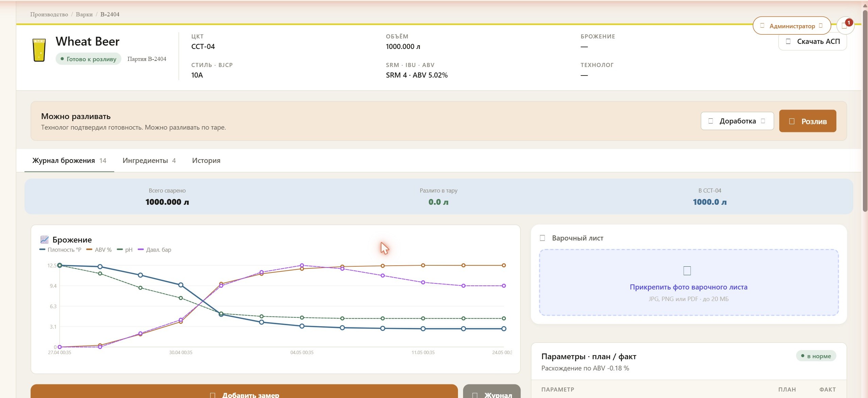Click the Можно разливать heading

coord(76,116)
